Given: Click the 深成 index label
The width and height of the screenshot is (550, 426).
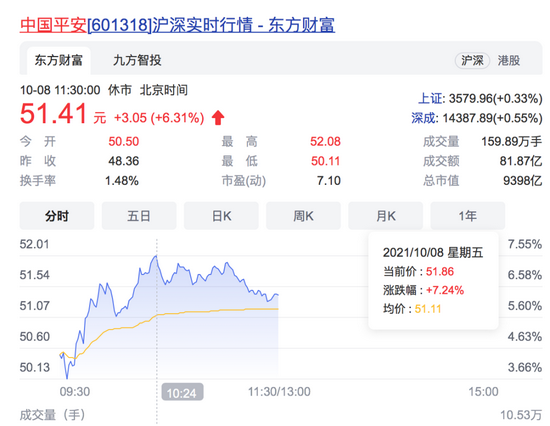Looking at the screenshot, I should pos(424,118).
